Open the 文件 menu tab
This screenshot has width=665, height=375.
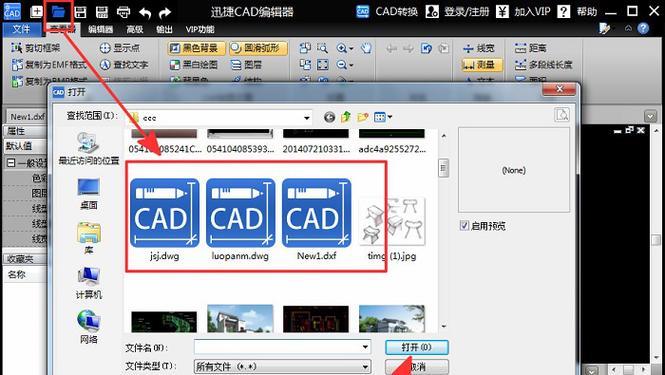point(21,29)
